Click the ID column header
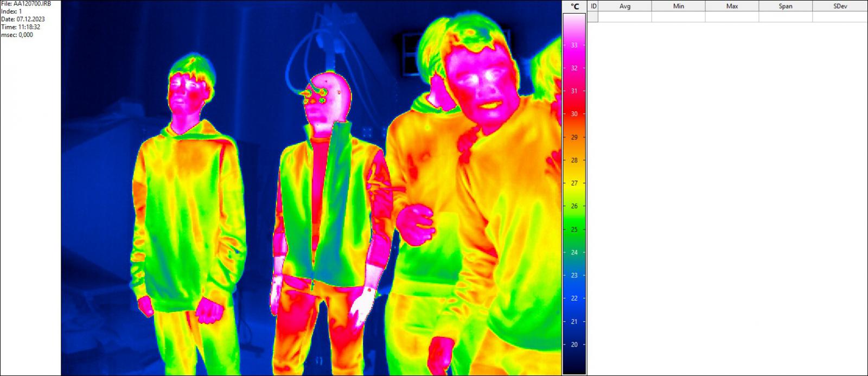868x376 pixels. click(x=593, y=6)
